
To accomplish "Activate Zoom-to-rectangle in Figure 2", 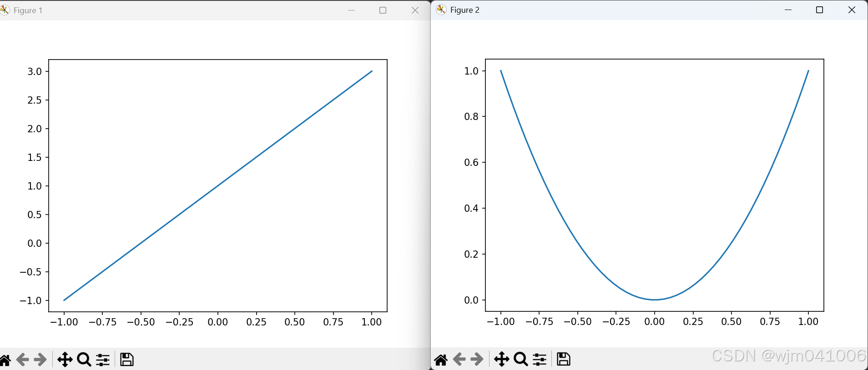I will (x=521, y=359).
